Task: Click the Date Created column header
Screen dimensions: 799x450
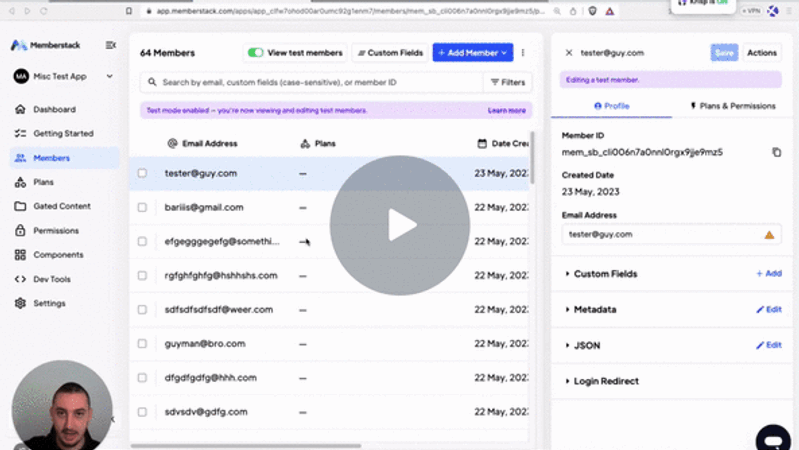Action: [503, 144]
